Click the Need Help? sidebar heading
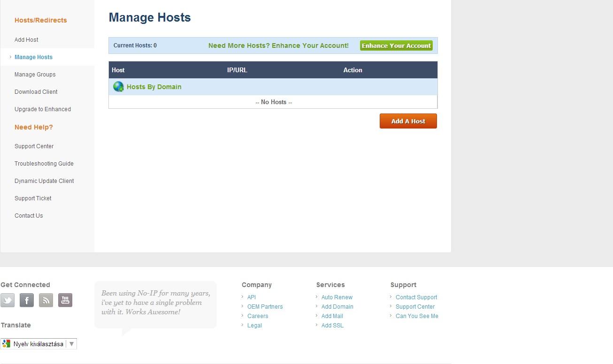613x364 pixels. 34,127
